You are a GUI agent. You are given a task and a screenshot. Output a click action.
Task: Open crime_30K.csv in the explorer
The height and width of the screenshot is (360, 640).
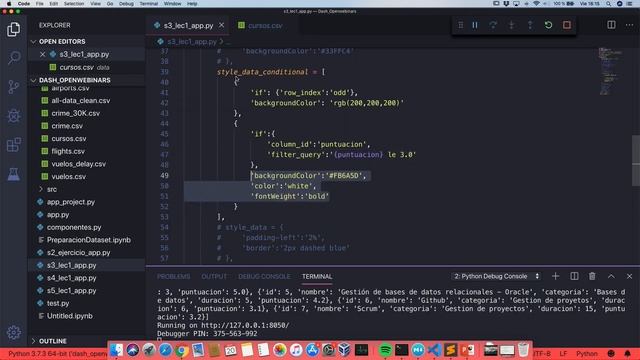[x=76, y=113]
